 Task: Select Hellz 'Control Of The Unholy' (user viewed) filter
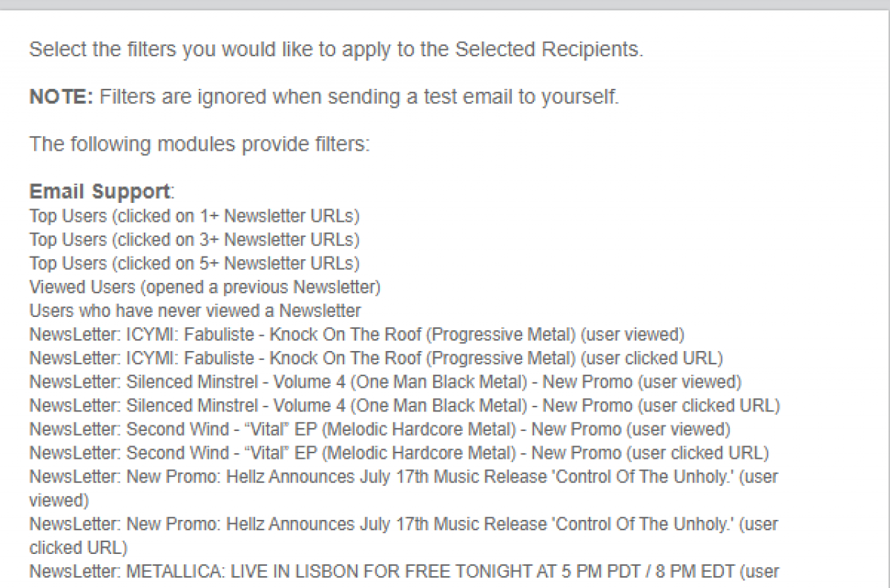(x=403, y=477)
